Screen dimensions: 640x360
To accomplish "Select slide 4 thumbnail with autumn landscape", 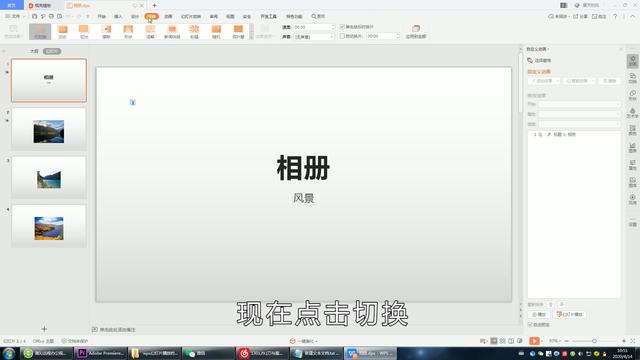I will (49, 226).
